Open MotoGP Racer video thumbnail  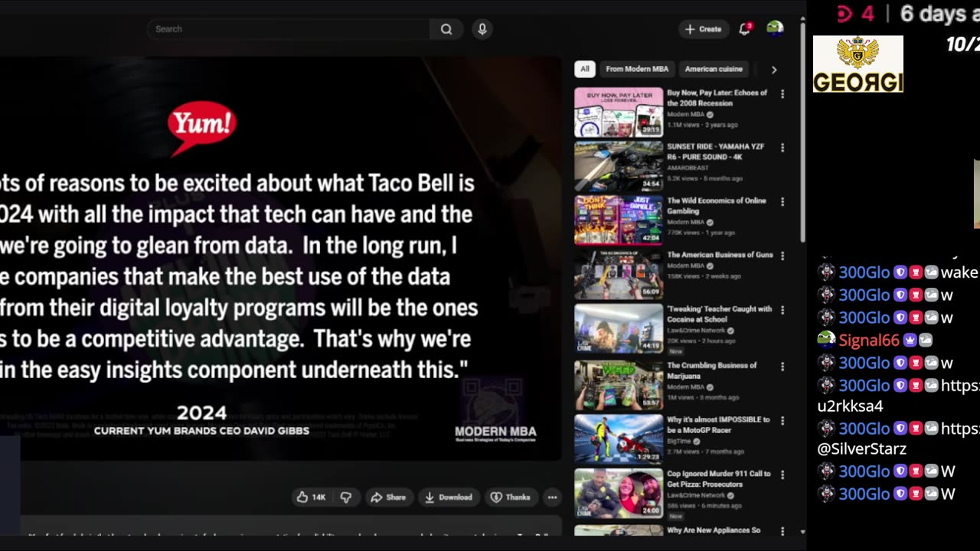pyautogui.click(x=619, y=439)
